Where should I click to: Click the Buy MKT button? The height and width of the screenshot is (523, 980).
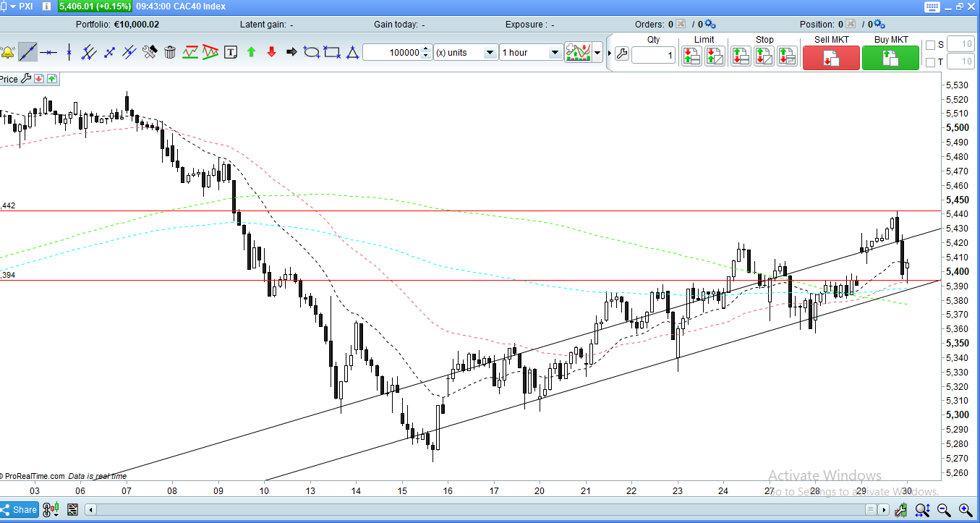[890, 58]
